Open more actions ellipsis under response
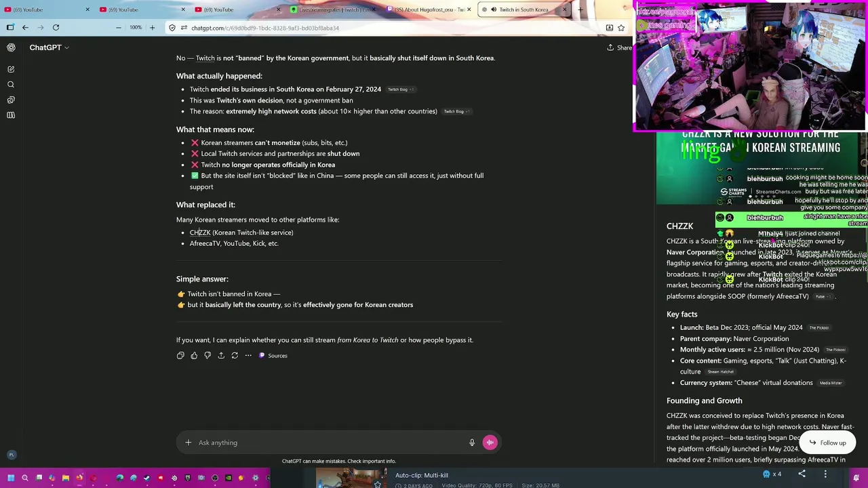The image size is (868, 488). coord(248,356)
